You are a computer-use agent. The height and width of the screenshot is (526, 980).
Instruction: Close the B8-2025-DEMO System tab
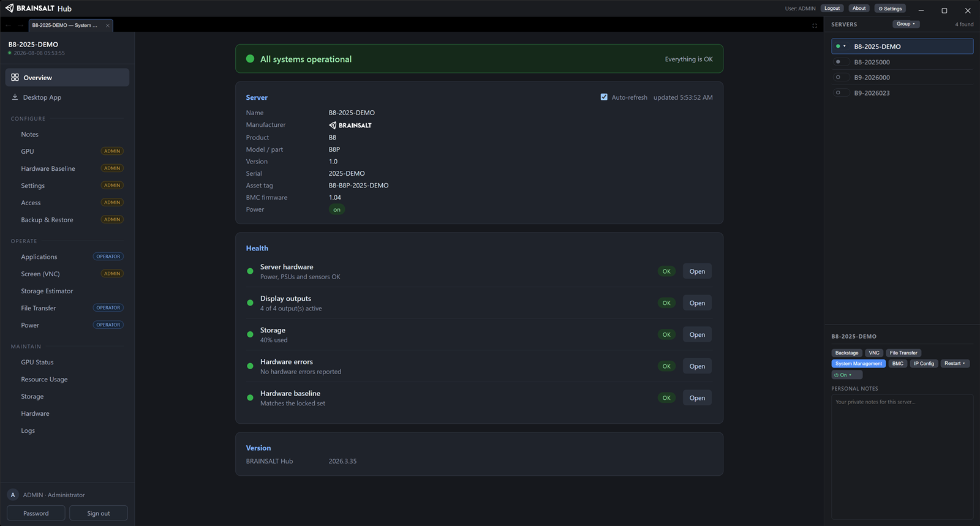(108, 25)
